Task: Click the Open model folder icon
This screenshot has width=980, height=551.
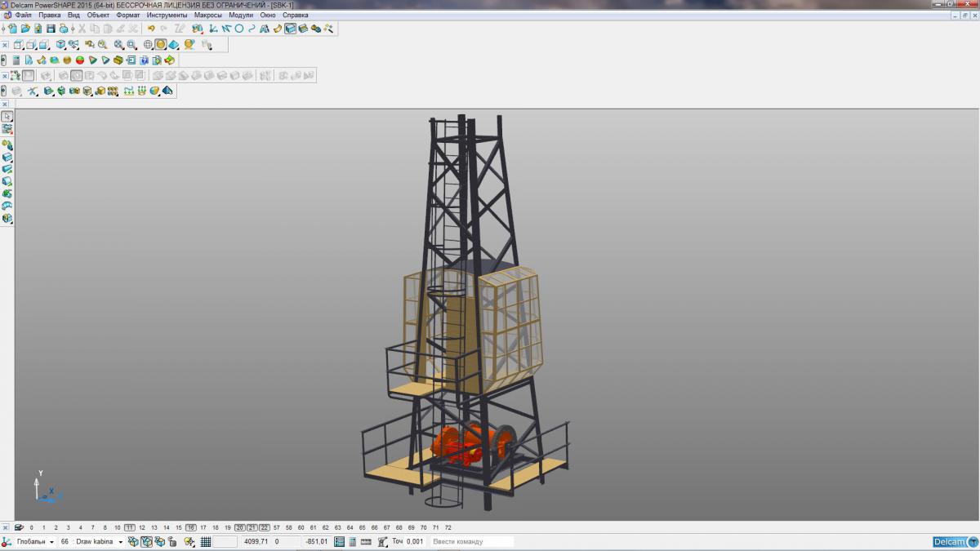Action: coord(25,29)
